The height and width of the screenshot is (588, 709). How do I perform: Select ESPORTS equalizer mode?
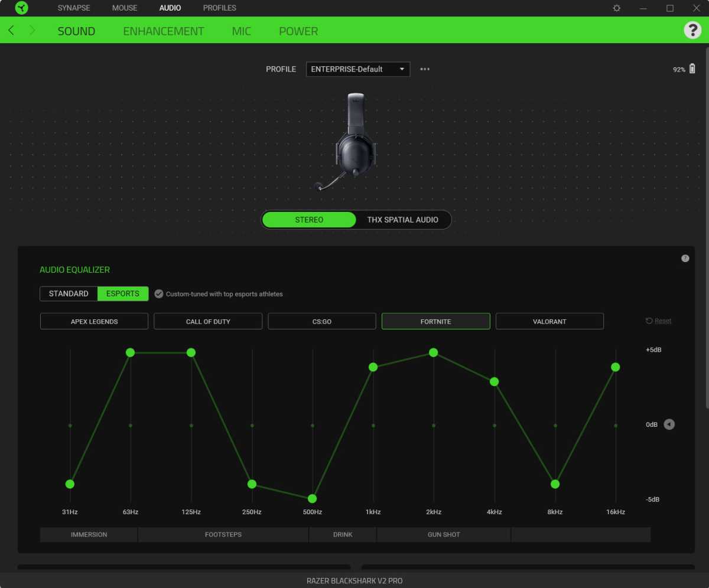[123, 293]
